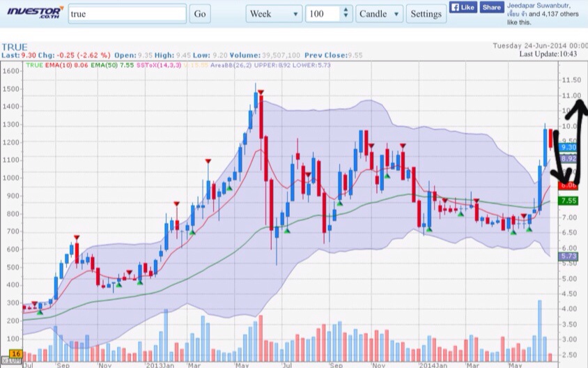This screenshot has height=368, width=588.
Task: Click the 7.55 green EMA price tag
Action: coord(568,201)
